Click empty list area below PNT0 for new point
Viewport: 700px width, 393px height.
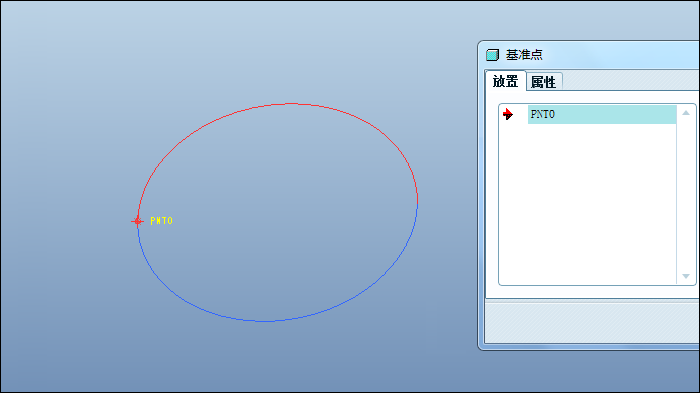pyautogui.click(x=588, y=203)
